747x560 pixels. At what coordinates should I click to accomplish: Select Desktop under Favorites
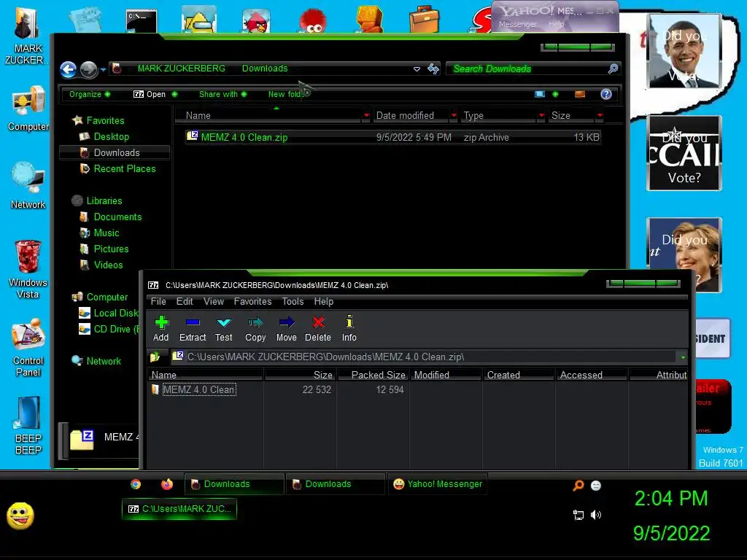click(x=112, y=136)
